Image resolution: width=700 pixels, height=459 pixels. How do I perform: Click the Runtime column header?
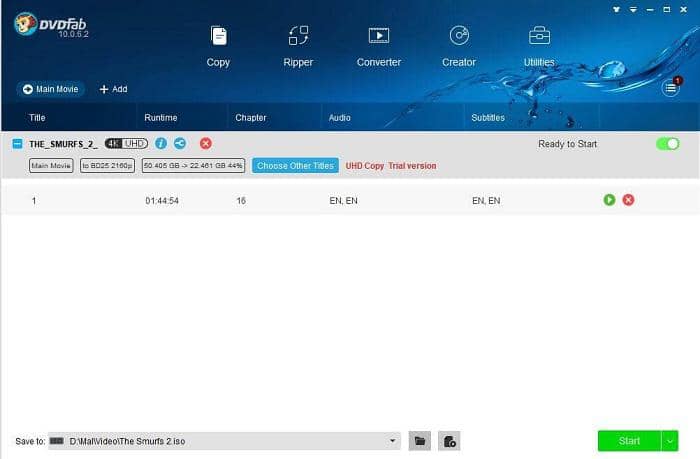click(161, 118)
